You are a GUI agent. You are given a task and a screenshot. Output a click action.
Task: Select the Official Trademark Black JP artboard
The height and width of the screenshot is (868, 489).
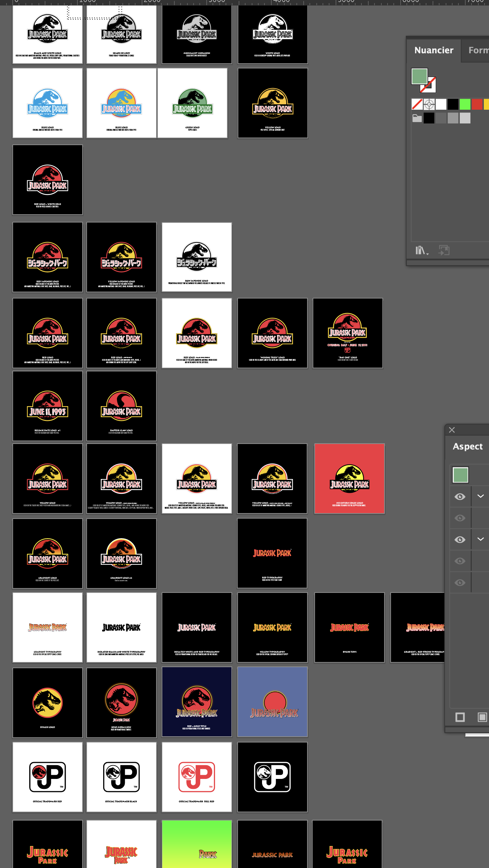click(121, 777)
